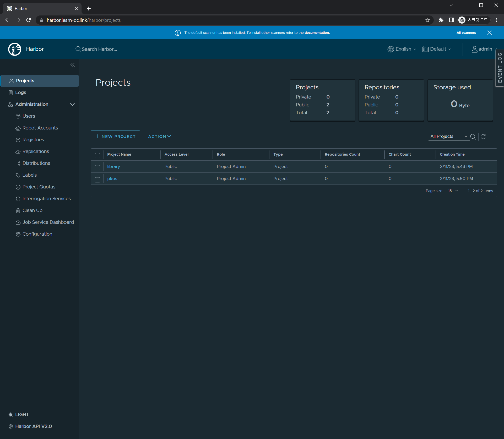504x439 pixels.
Task: Dismiss the scanner notification banner
Action: [489, 33]
